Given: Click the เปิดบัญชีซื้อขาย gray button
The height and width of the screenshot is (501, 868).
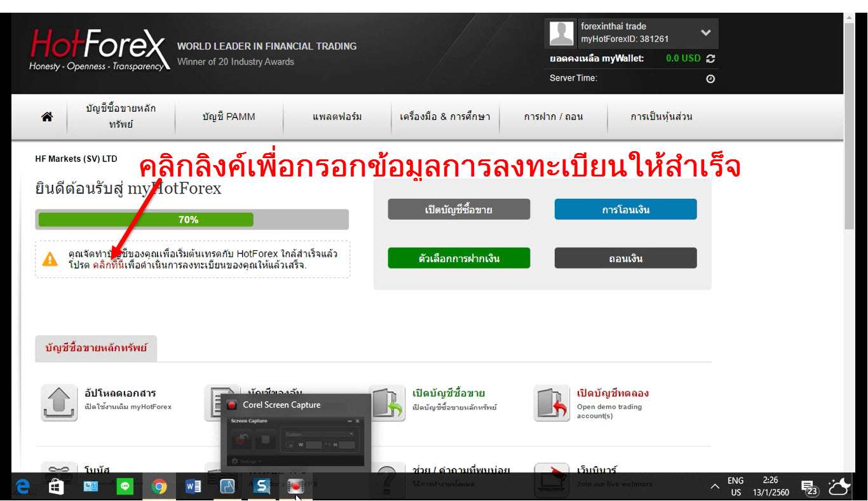Looking at the screenshot, I should [459, 210].
